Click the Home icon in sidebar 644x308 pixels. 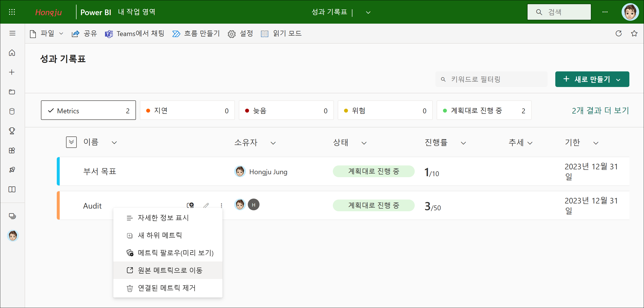point(12,53)
